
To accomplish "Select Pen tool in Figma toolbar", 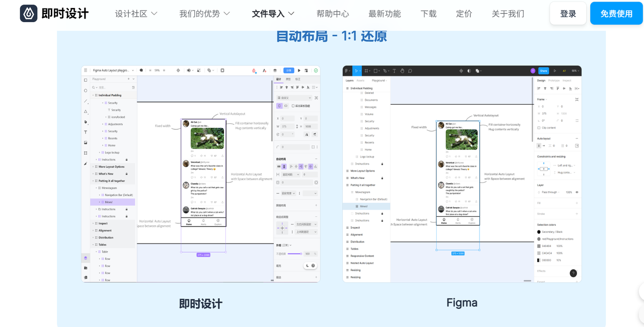I will (x=386, y=71).
